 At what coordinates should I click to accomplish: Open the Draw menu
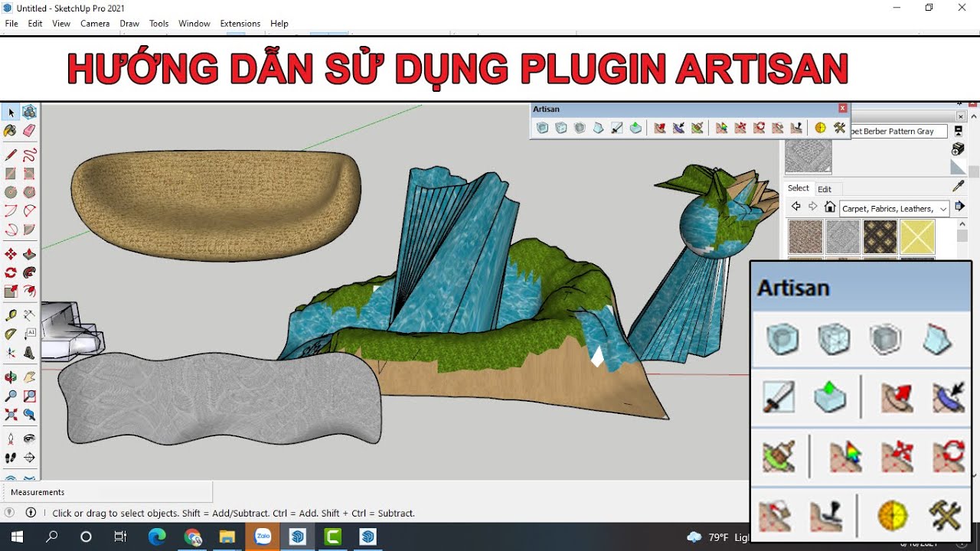[x=129, y=24]
